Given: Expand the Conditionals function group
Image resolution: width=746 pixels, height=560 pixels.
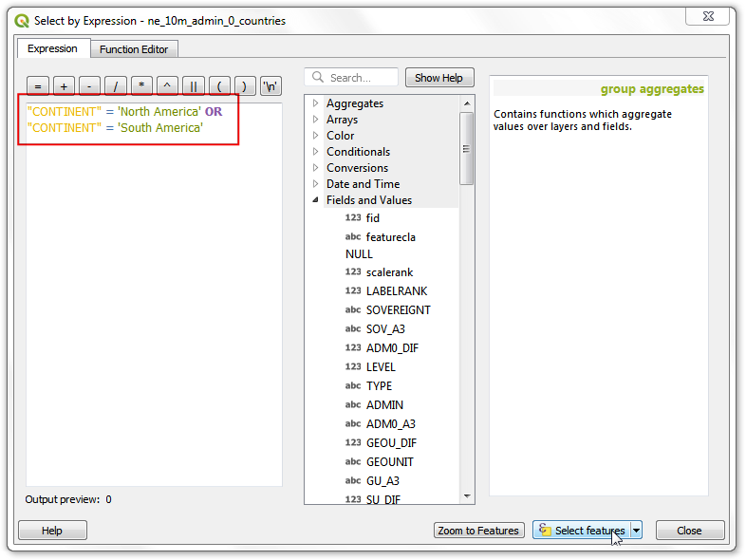Looking at the screenshot, I should (x=316, y=152).
